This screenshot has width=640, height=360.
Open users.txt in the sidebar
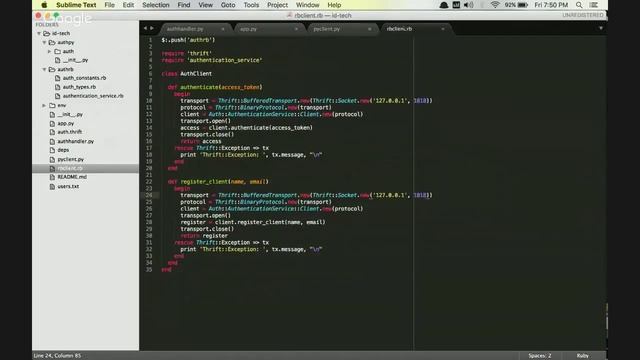click(x=68, y=187)
